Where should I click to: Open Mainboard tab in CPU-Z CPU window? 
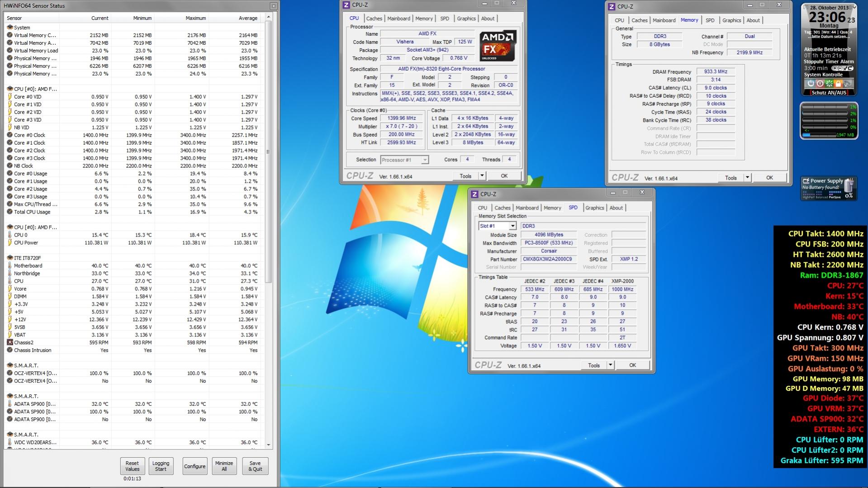tap(398, 19)
